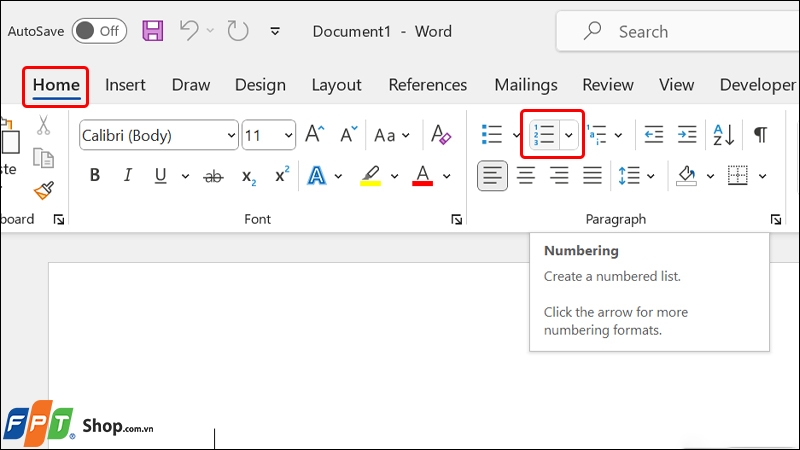
Task: Expand multilevel list options arrow
Action: (618, 135)
